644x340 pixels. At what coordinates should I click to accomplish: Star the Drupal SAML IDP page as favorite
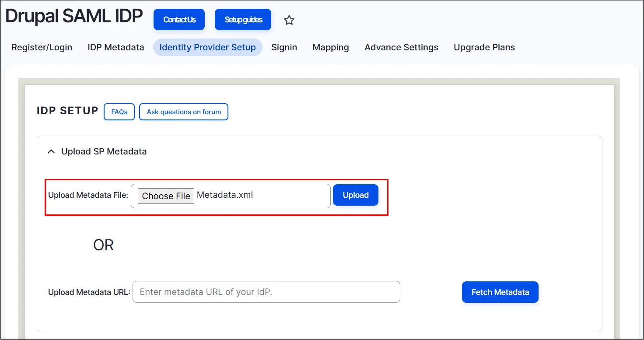click(289, 20)
